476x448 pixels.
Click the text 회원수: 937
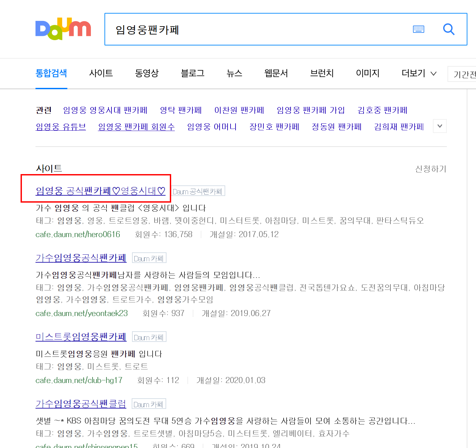click(x=164, y=313)
